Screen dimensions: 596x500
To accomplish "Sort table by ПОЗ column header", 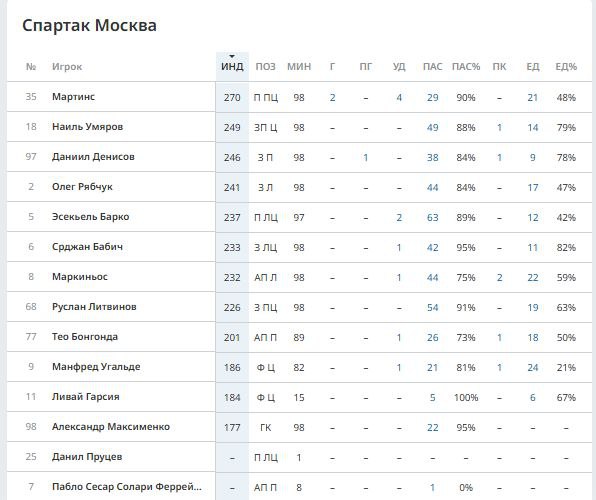I will click(x=265, y=67).
